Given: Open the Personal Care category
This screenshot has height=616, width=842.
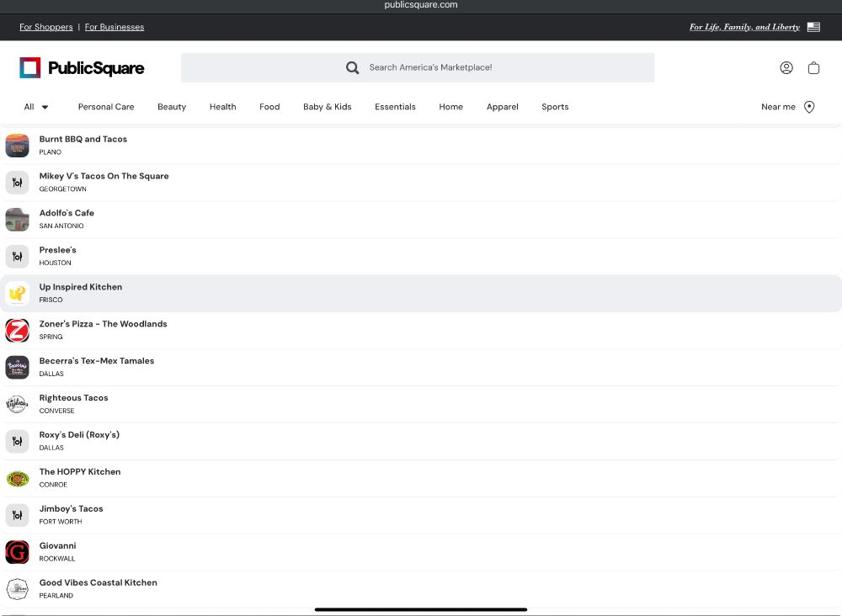Looking at the screenshot, I should click(x=106, y=107).
